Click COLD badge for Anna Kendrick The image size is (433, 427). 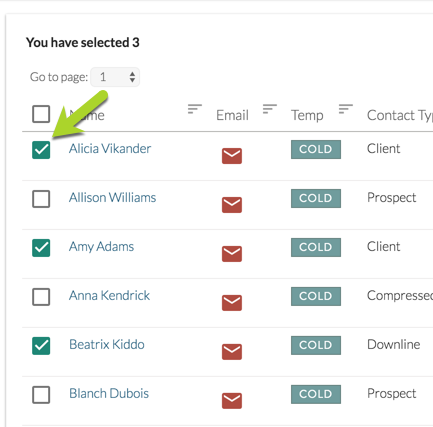click(x=316, y=296)
